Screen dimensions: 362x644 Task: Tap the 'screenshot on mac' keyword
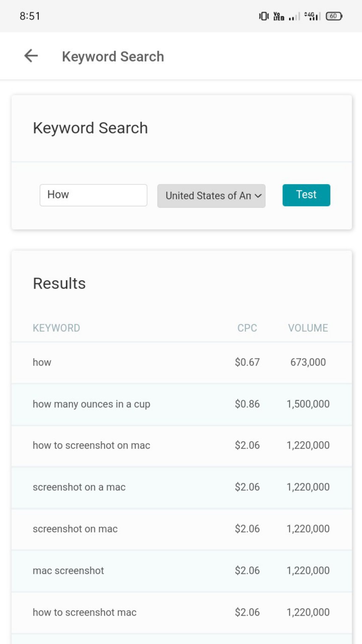tap(75, 529)
